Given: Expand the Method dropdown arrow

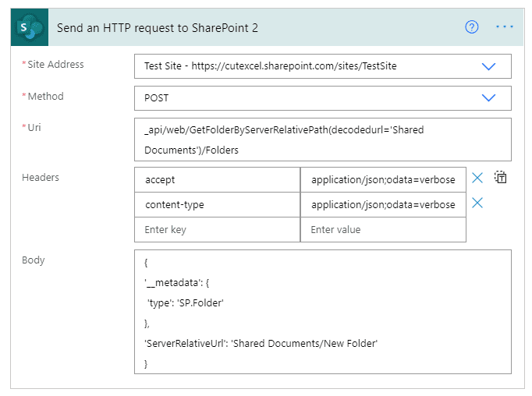Looking at the screenshot, I should click(x=488, y=98).
